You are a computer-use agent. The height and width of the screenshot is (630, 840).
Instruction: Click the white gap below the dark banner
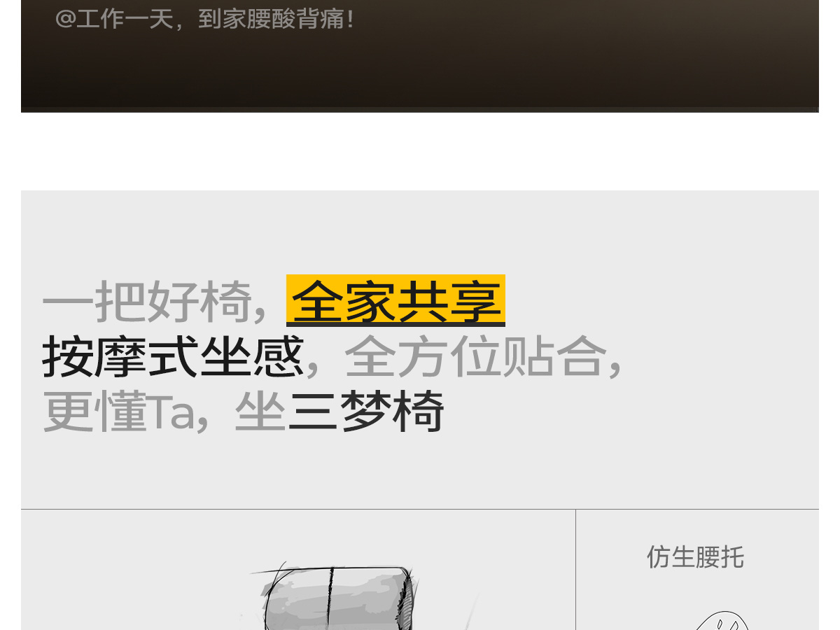click(x=420, y=151)
